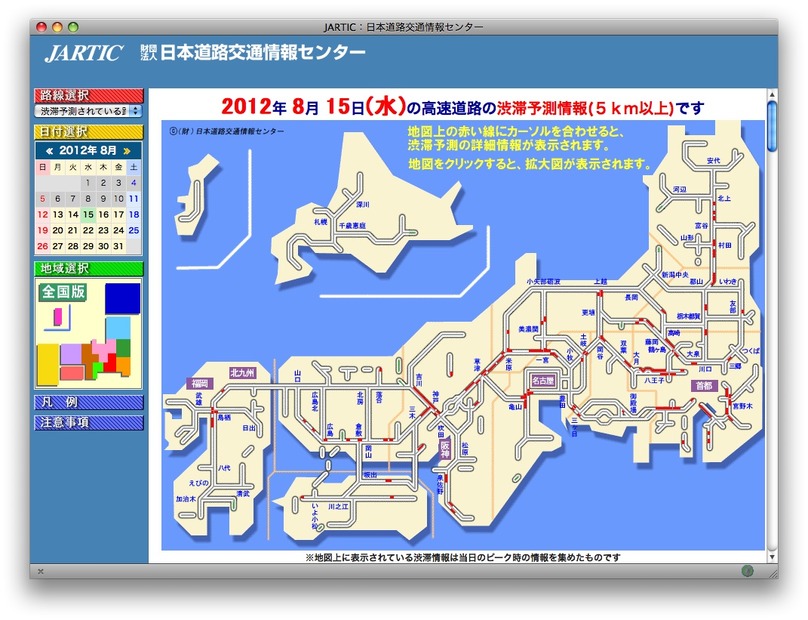Select the dark blue Hokkaido region block
The image size is (808, 620).
(122, 297)
